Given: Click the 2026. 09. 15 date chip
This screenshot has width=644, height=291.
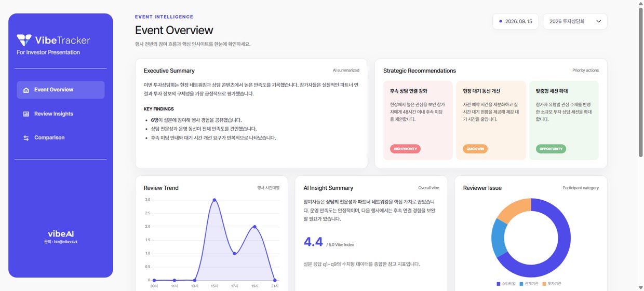Looking at the screenshot, I should (x=515, y=21).
